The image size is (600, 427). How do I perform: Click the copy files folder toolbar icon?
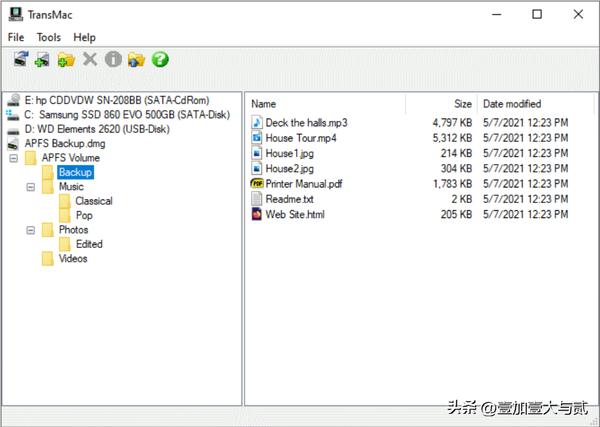coord(137,60)
